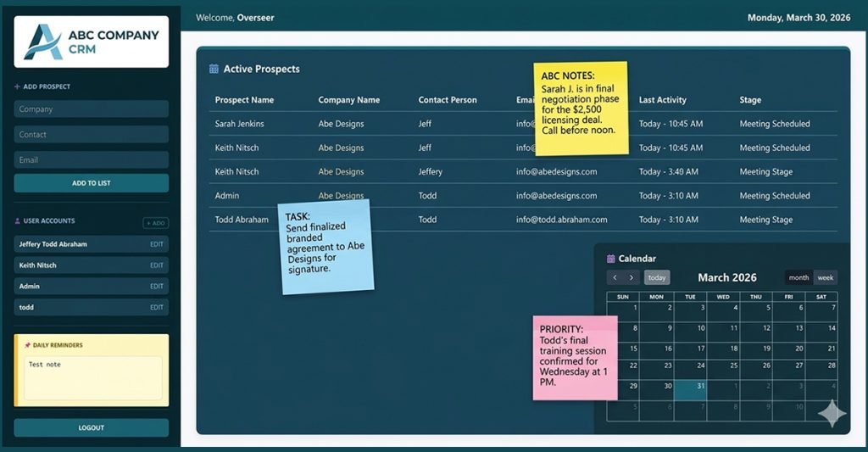Switch calendar to week view
Viewport: 868px width, 452px height.
click(x=826, y=277)
